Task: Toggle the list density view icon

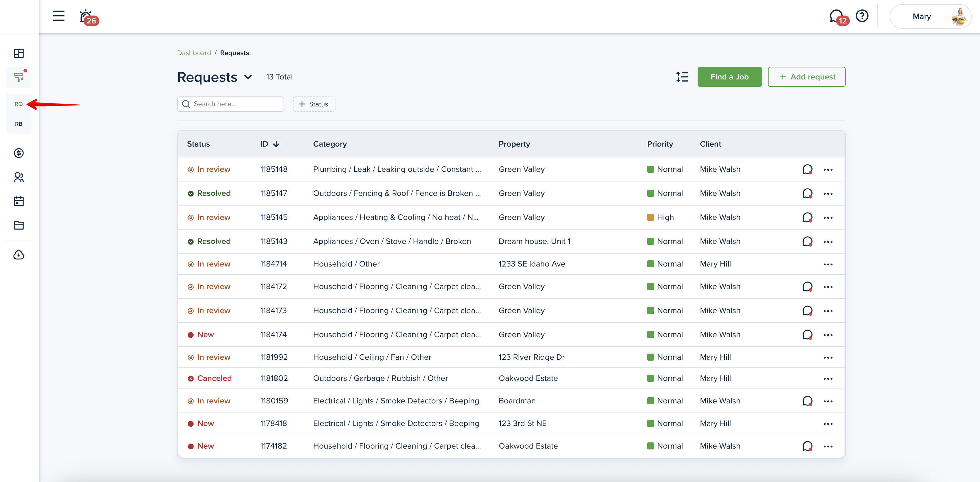Action: (x=682, y=77)
